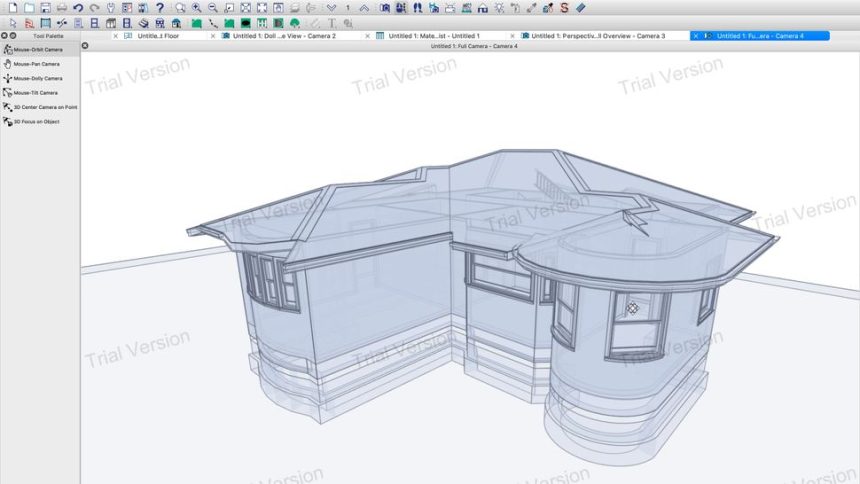The width and height of the screenshot is (860, 484).
Task: Click the Print icon
Action: click(x=61, y=8)
